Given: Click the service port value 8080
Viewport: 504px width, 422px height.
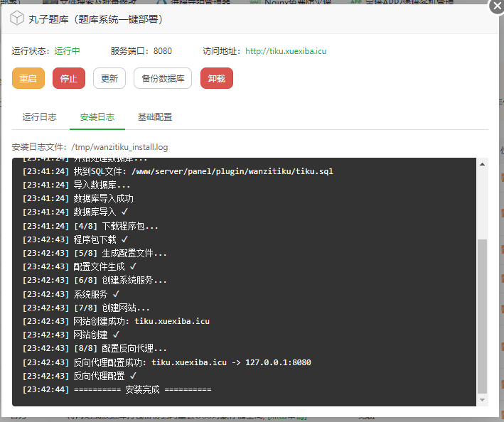Looking at the screenshot, I should tap(163, 51).
